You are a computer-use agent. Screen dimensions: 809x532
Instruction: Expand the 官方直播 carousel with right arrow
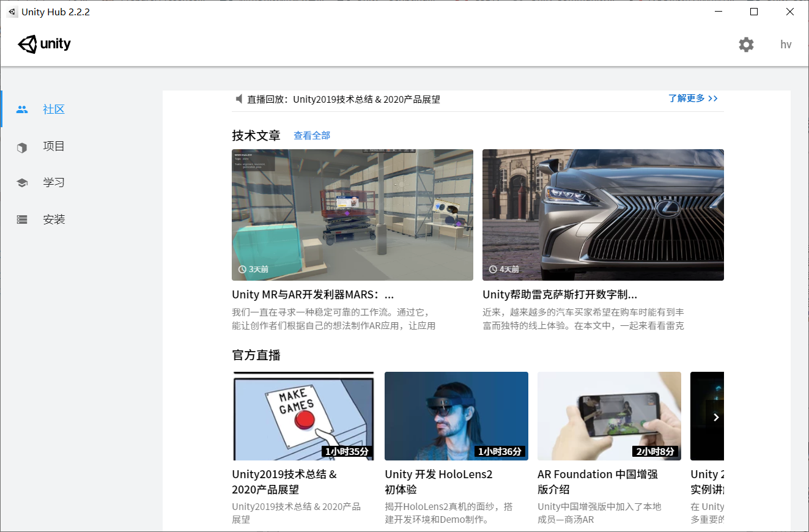tap(715, 417)
